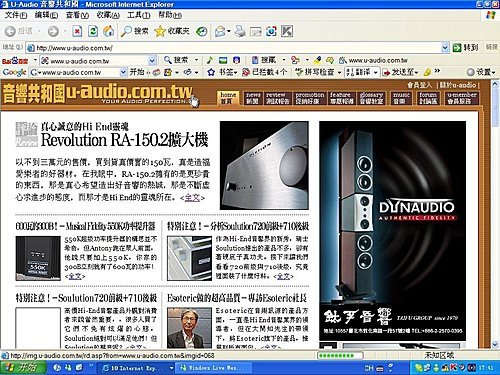This screenshot has height=375, width=500.
Task: Click the red Stop loading icon
Action: point(77,31)
